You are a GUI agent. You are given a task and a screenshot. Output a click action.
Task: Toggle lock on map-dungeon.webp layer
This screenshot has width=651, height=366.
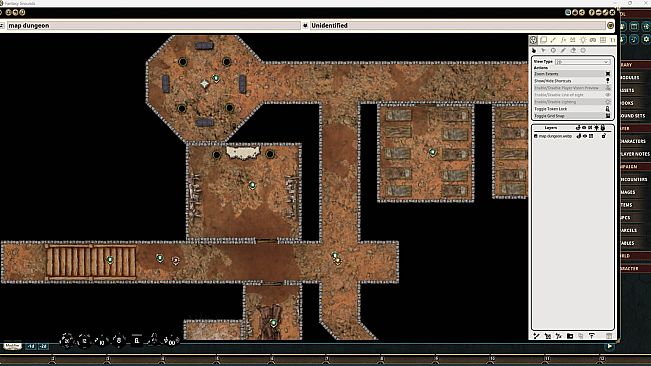point(604,136)
